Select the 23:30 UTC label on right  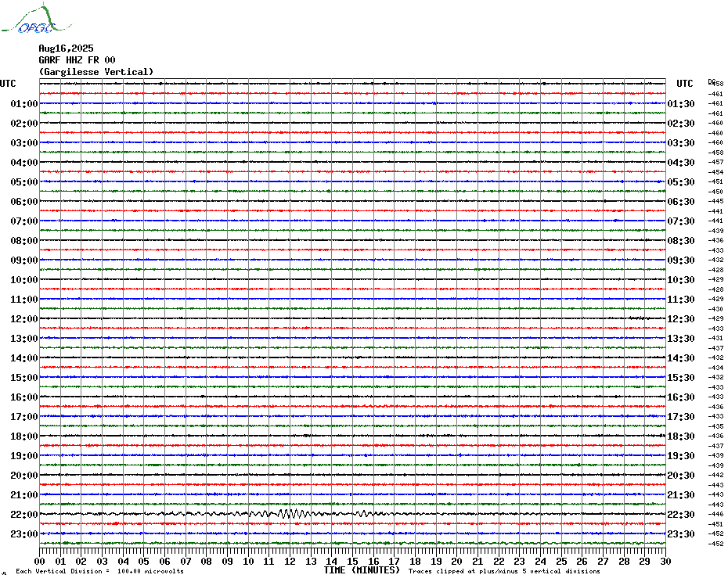[681, 533]
